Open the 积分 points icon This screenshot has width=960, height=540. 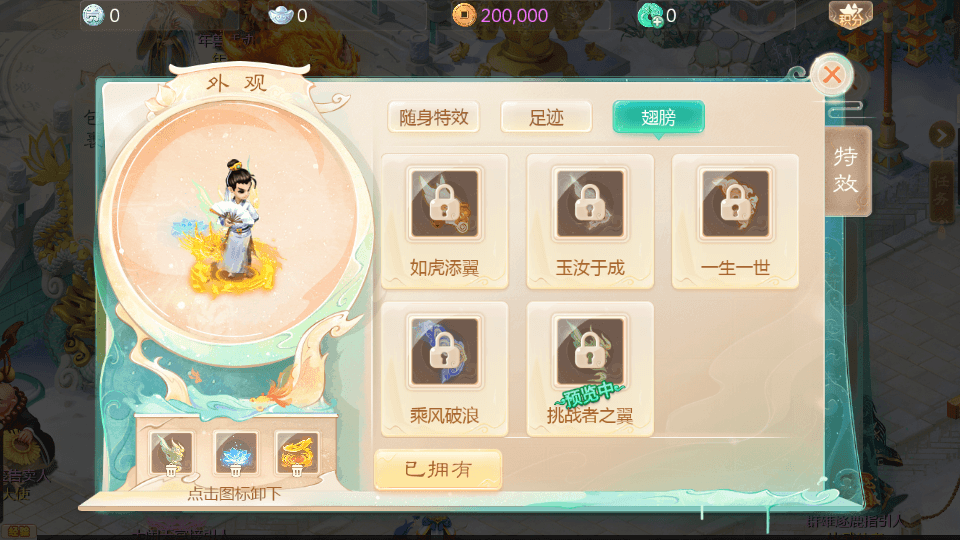(850, 15)
